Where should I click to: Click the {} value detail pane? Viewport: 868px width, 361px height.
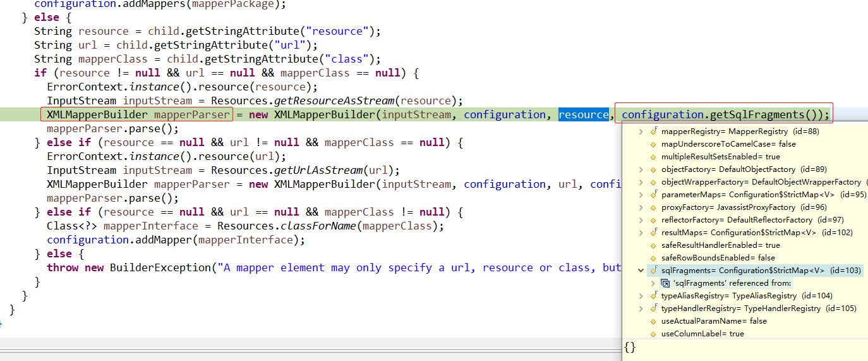point(745,350)
